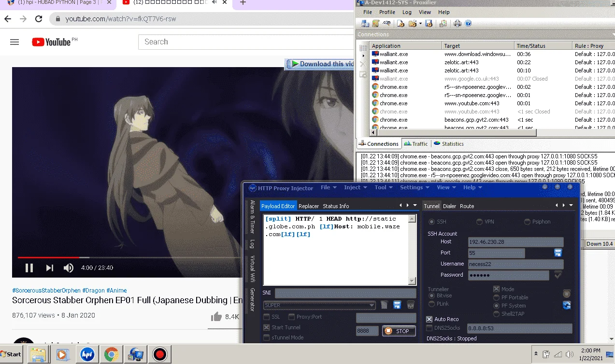The width and height of the screenshot is (615, 364).
Task: Open Proxifier help question mark icon
Action: click(x=468, y=23)
